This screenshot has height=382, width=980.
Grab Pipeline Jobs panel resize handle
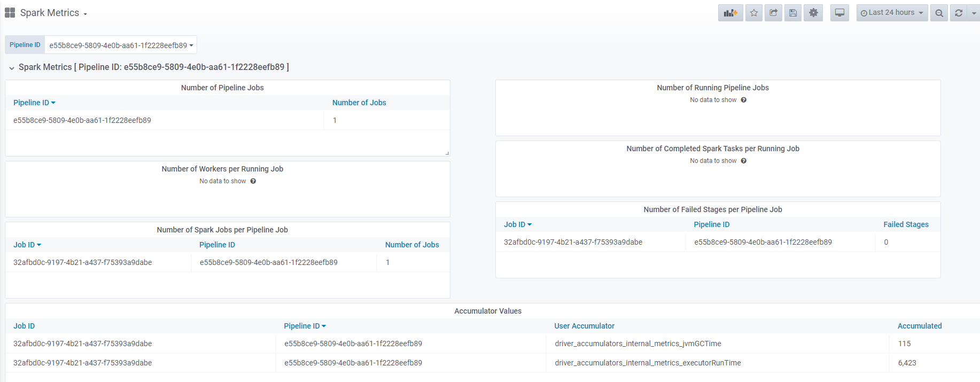tap(447, 153)
